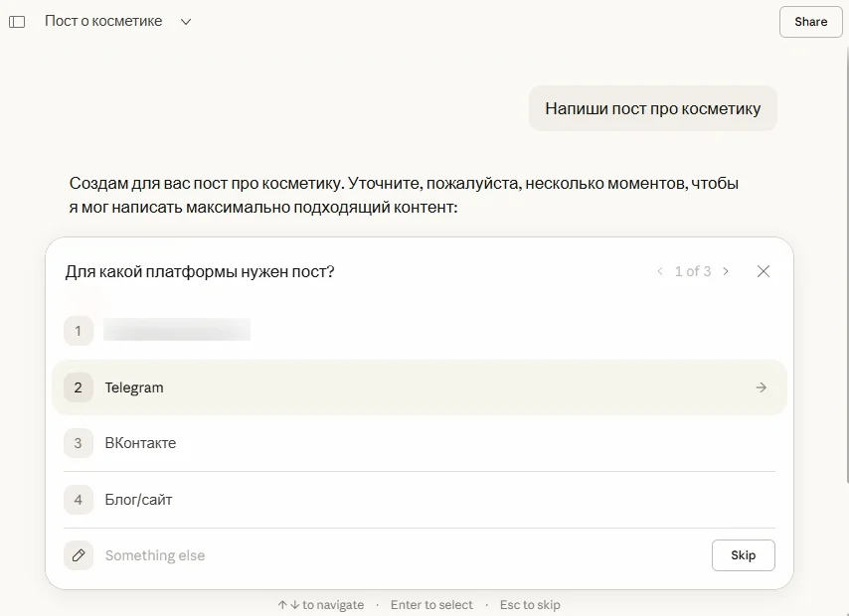
Task: Choose the ВКонтакте option
Action: (420, 443)
